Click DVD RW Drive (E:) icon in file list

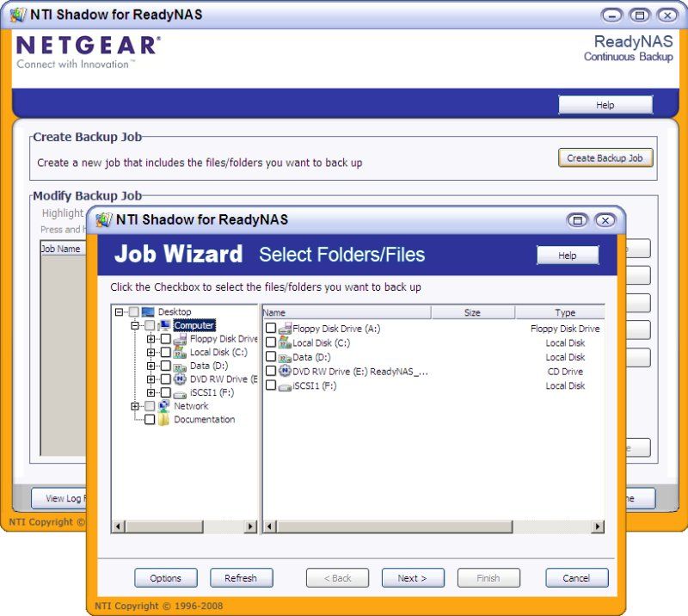point(286,371)
